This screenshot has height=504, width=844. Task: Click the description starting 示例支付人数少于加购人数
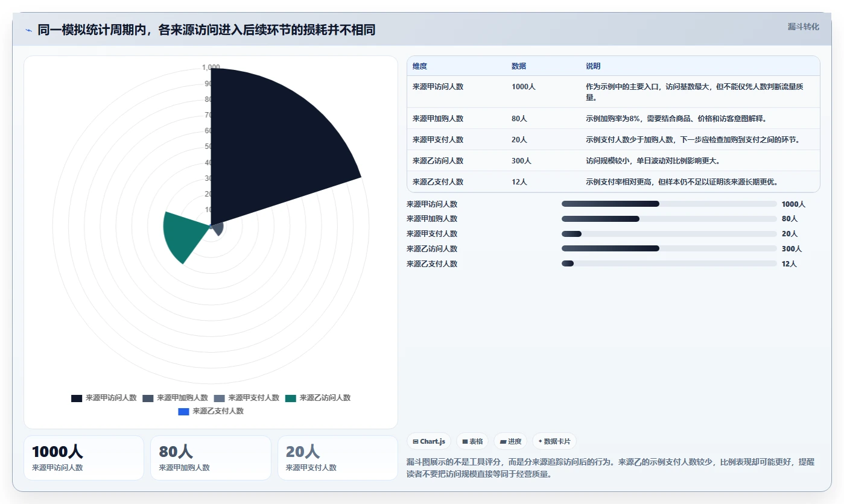pyautogui.click(x=693, y=140)
